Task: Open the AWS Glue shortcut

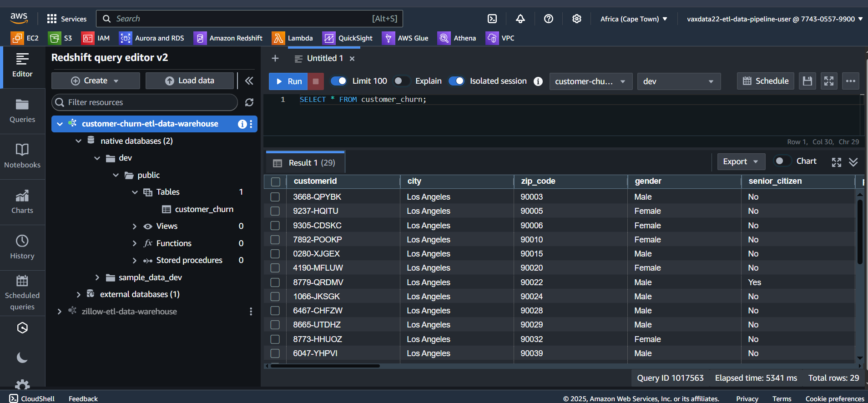Action: (x=405, y=38)
